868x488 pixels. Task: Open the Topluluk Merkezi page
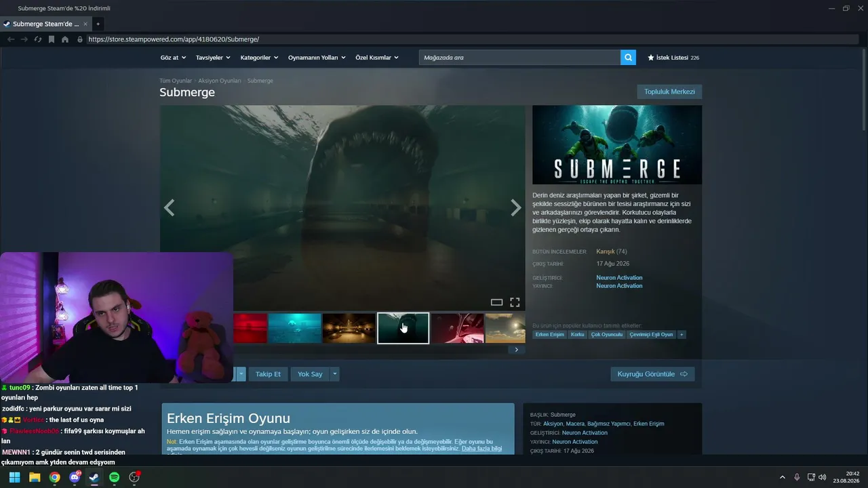pos(669,91)
